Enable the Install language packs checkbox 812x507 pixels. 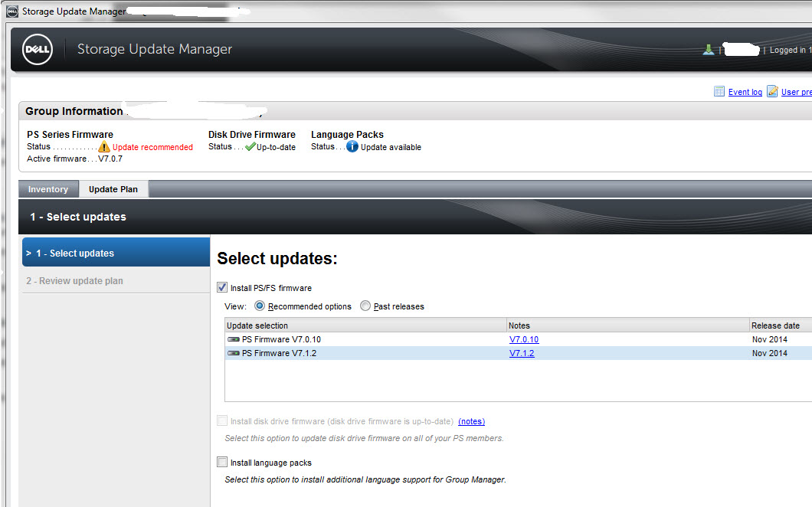pyautogui.click(x=222, y=462)
